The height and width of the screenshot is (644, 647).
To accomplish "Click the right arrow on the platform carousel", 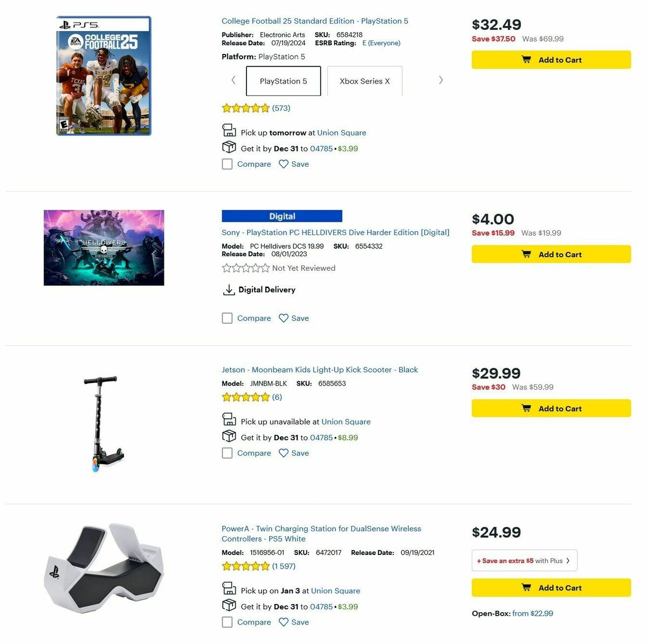I will (441, 80).
